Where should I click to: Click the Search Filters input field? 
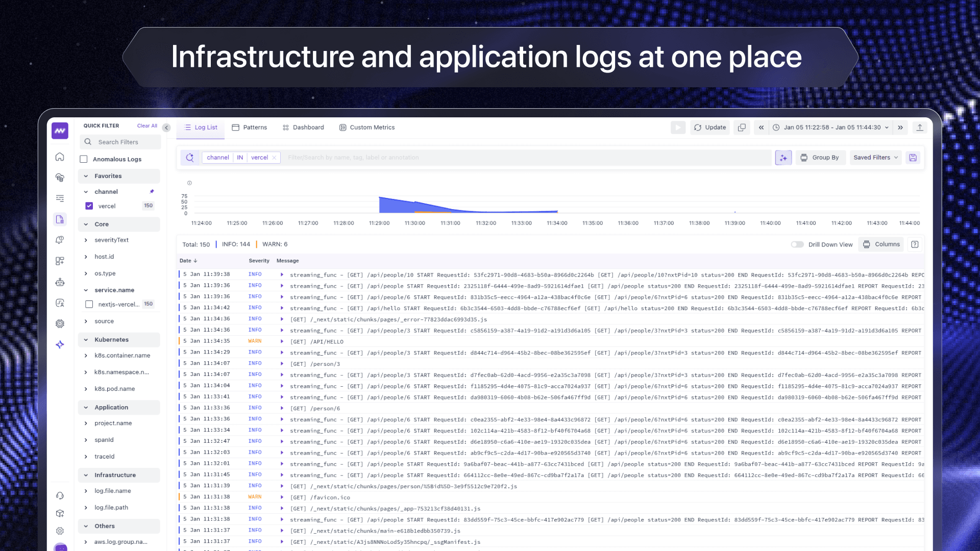click(122, 142)
